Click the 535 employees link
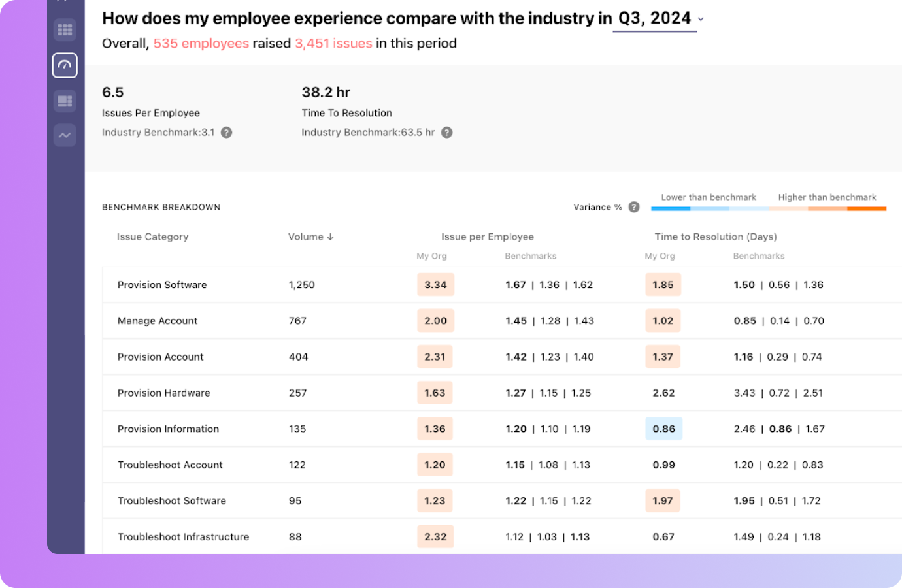The height and width of the screenshot is (588, 902). click(x=201, y=44)
